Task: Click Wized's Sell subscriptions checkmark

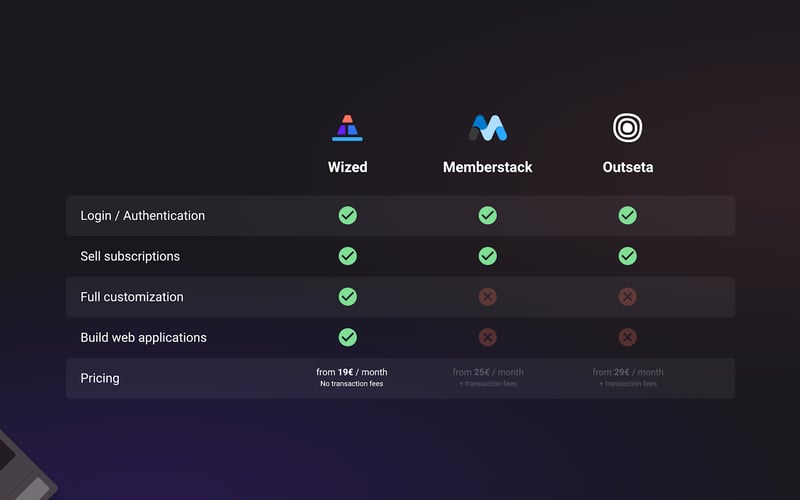Action: click(348, 256)
